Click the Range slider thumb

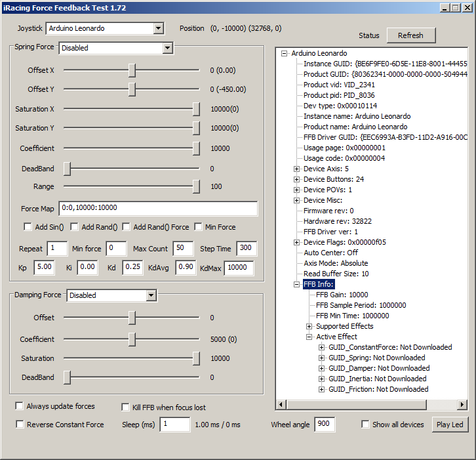tap(196, 186)
